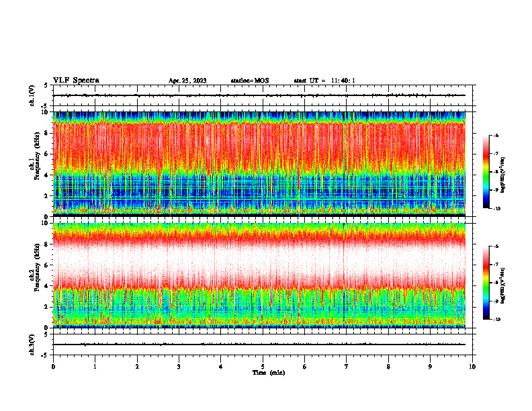Viewport: 532px width, 411px height.
Task: Click time axis tick label "7"
Action: point(347,367)
